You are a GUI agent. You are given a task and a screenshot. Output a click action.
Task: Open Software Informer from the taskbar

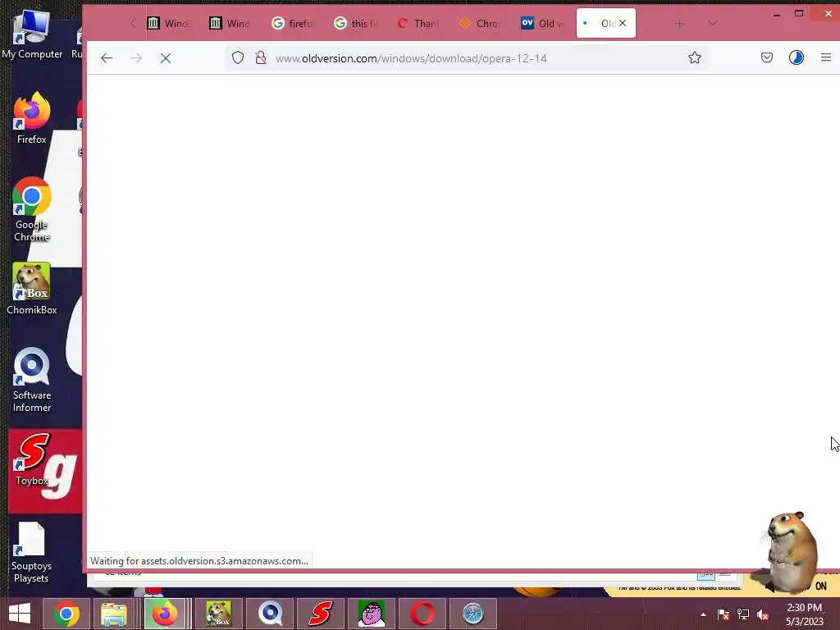270,614
